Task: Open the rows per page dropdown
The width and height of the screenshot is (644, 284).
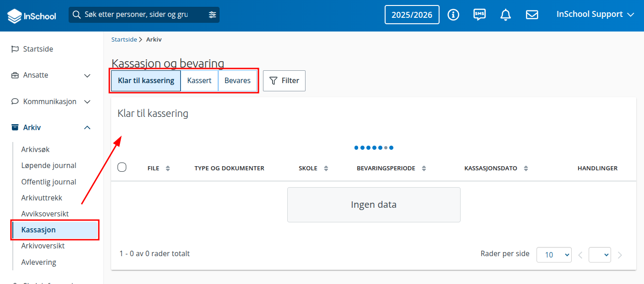Action: point(554,255)
